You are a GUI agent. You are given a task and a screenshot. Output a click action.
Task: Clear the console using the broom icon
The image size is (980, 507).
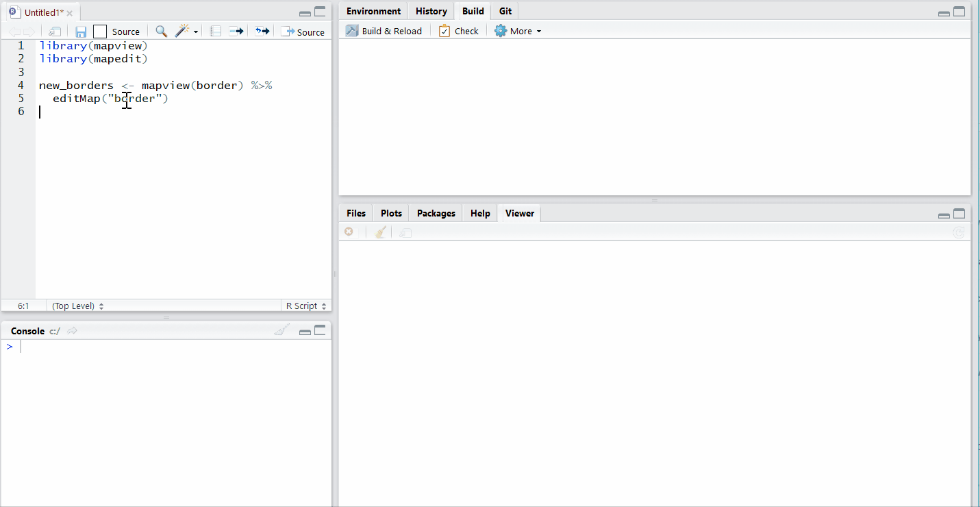pyautogui.click(x=281, y=330)
